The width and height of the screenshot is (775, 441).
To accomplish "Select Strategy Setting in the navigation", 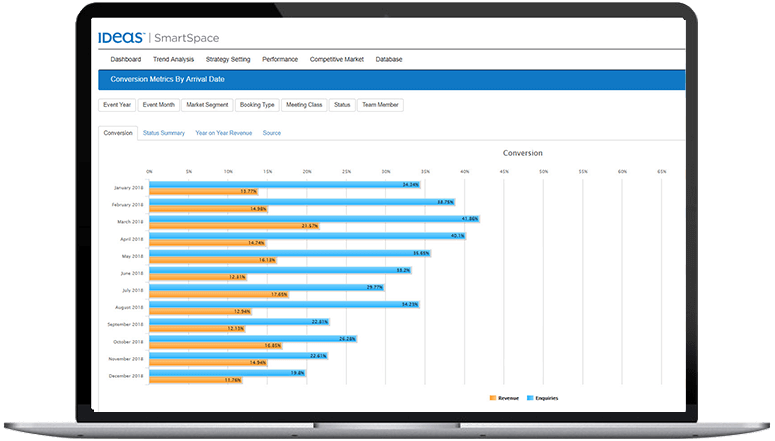I will click(228, 59).
